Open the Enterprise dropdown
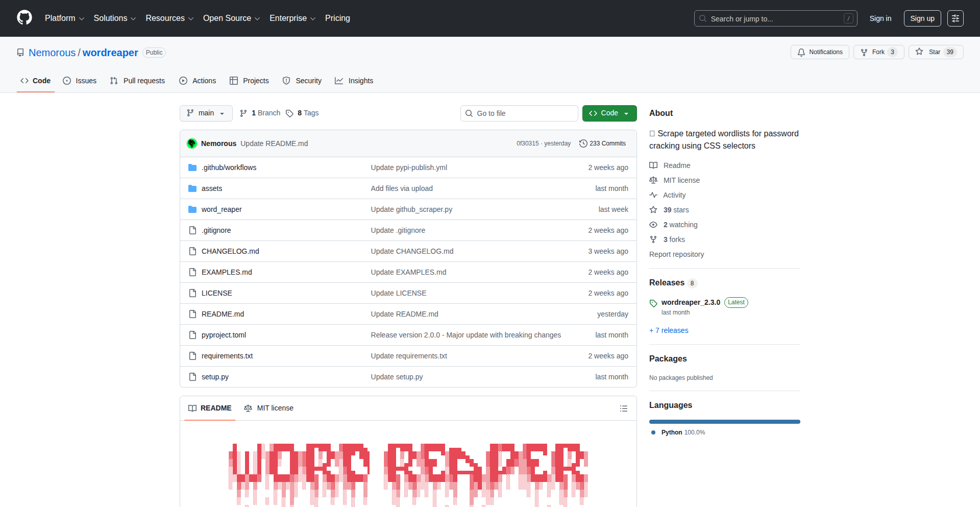The height and width of the screenshot is (507, 980). tap(292, 18)
